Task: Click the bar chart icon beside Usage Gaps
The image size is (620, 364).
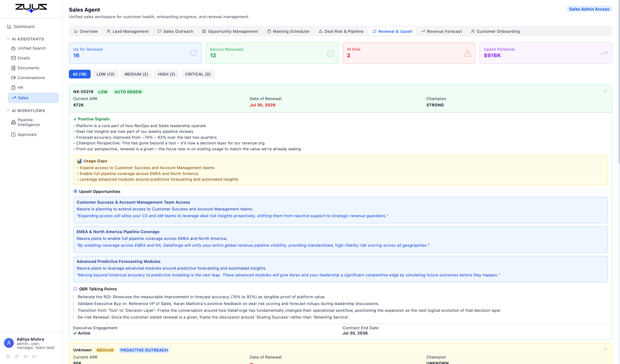Action: pos(79,161)
